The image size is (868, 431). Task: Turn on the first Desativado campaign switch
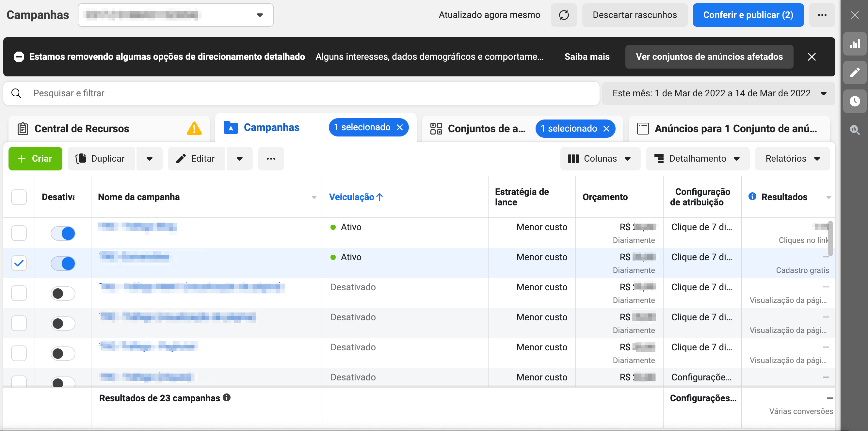pyautogui.click(x=63, y=293)
